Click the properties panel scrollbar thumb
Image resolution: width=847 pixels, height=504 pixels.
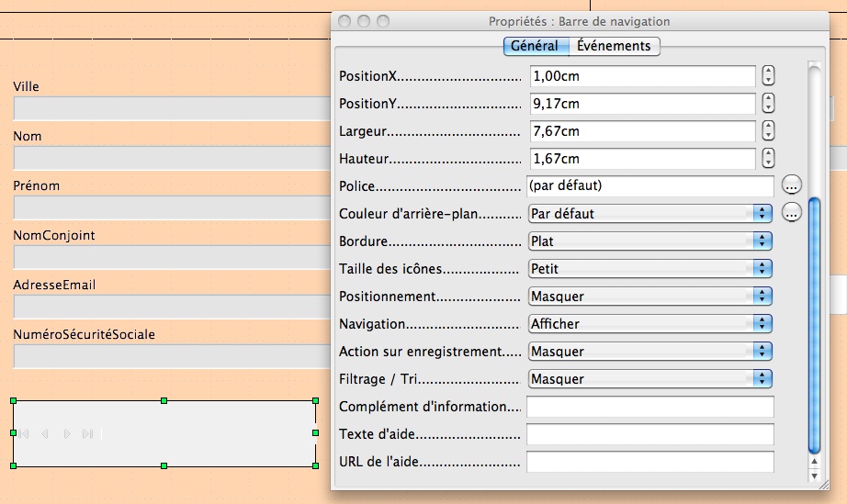coord(814,326)
